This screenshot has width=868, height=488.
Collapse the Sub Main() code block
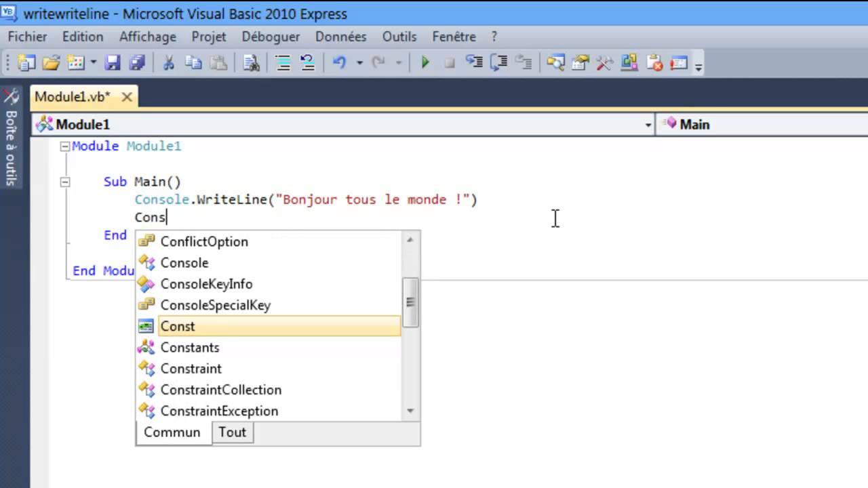(65, 182)
